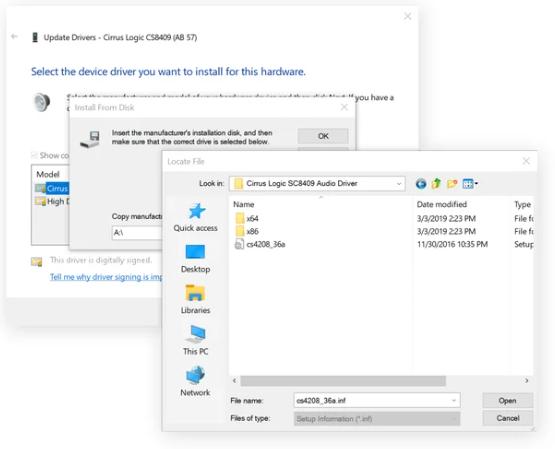This screenshot has height=449, width=555.
Task: Open Quick access in places bar
Action: click(195, 217)
